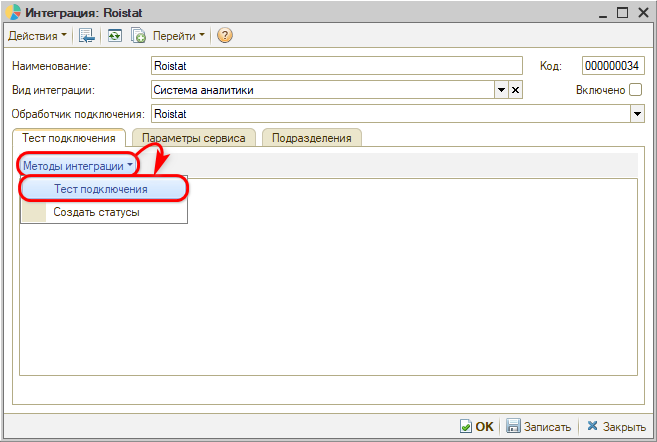
Task: Switch to the Тест подключения tab
Action: [x=69, y=138]
